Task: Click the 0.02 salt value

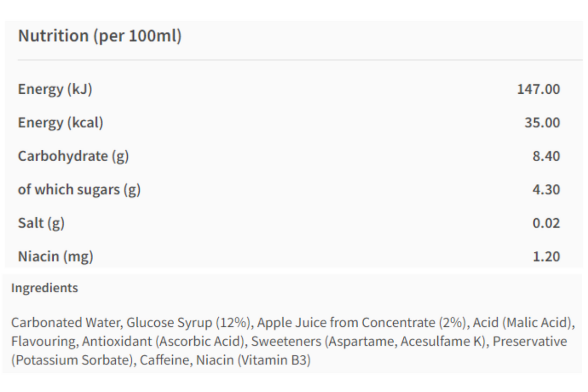Action: click(546, 223)
